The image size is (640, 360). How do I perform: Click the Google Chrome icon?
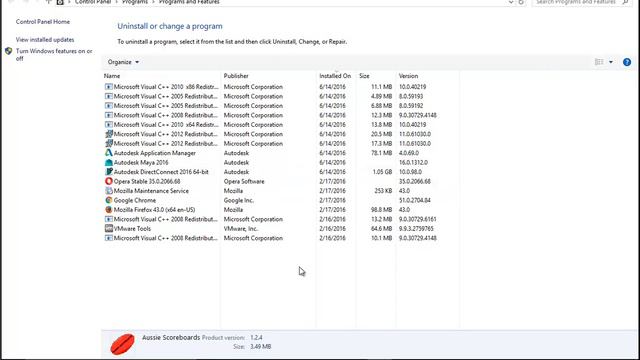pos(109,200)
